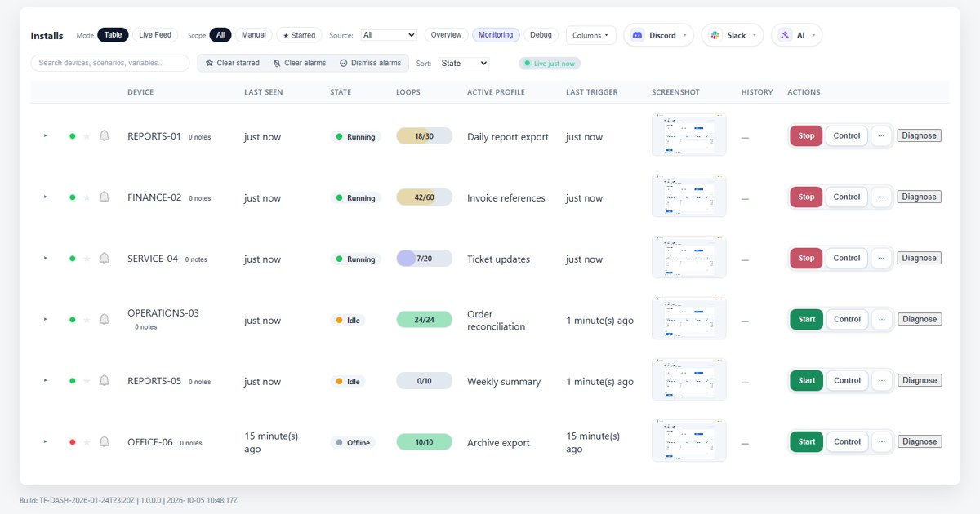Switch to the Monitoring tab
This screenshot has width=980, height=514.
tap(496, 35)
